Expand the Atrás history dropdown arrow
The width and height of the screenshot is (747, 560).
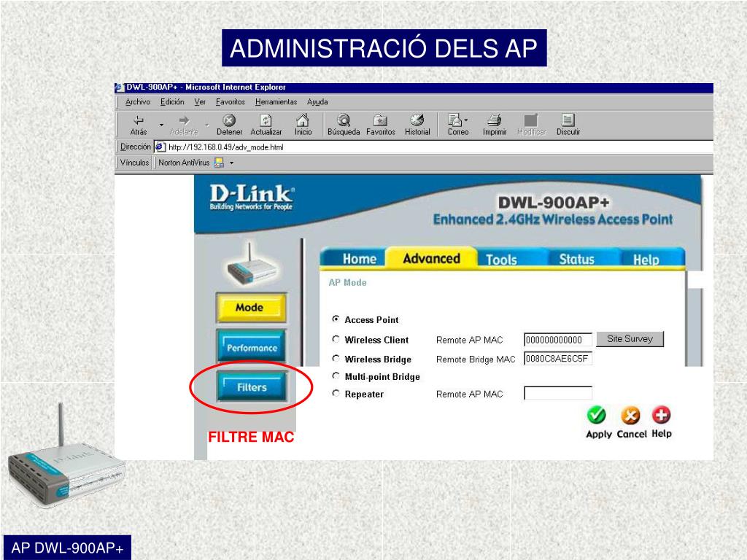coord(161,125)
